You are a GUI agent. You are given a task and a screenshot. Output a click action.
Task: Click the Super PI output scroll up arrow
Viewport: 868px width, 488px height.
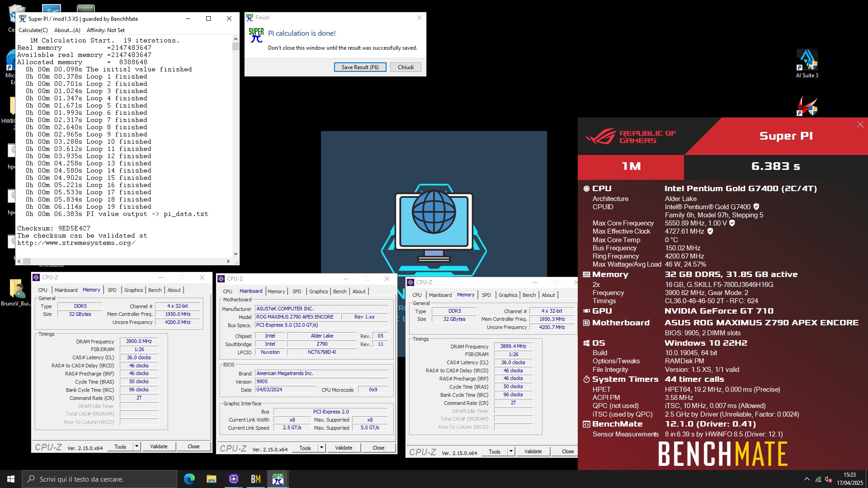pyautogui.click(x=236, y=39)
